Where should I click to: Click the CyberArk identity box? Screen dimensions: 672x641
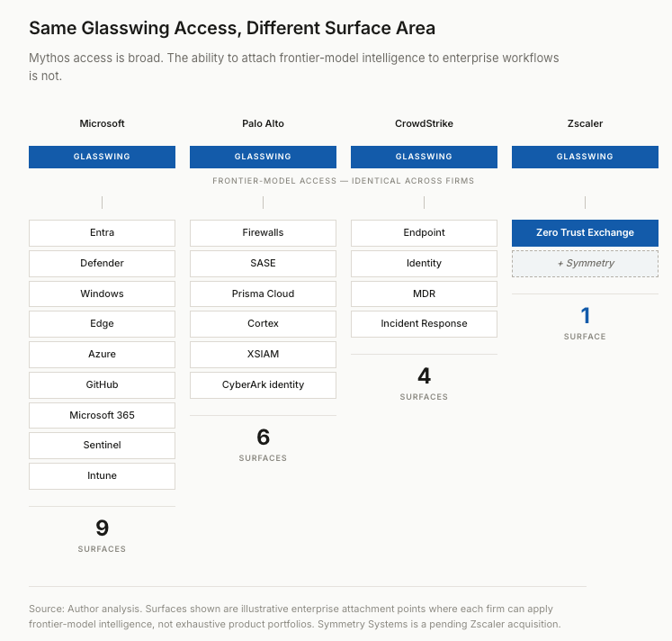coord(264,384)
